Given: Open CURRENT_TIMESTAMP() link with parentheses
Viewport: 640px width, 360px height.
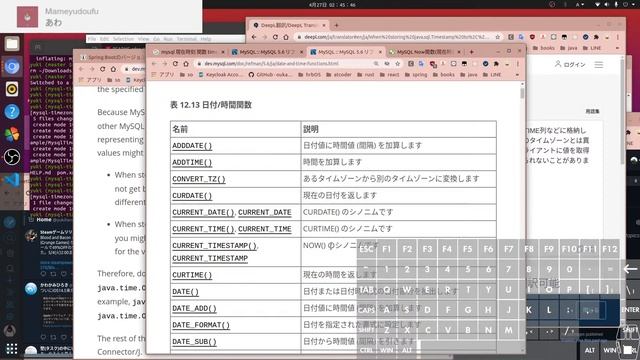Looking at the screenshot, I should [x=214, y=246].
